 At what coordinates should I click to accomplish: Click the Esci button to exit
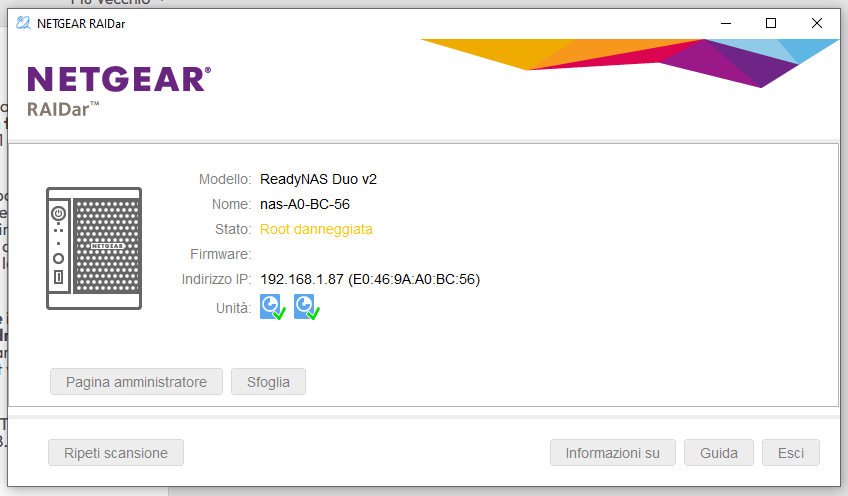coord(791,453)
